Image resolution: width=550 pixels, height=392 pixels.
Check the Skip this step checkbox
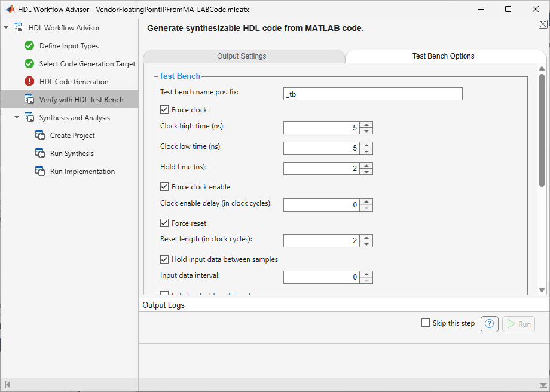(x=426, y=323)
